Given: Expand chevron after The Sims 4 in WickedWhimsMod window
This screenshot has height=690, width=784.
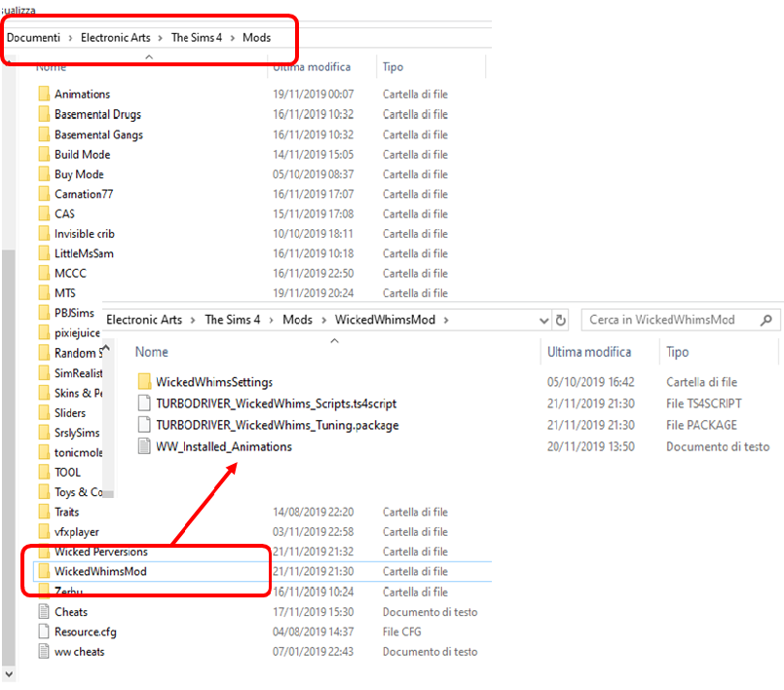Looking at the screenshot, I should click(272, 320).
